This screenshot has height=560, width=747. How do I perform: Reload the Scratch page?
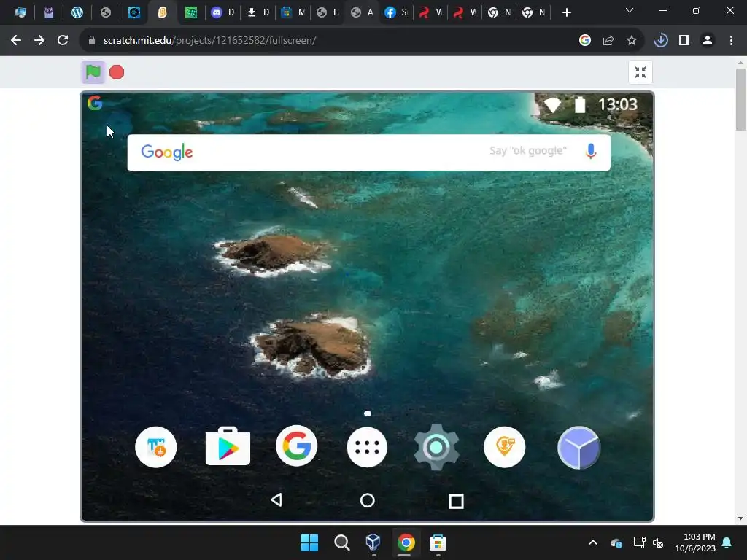(63, 41)
